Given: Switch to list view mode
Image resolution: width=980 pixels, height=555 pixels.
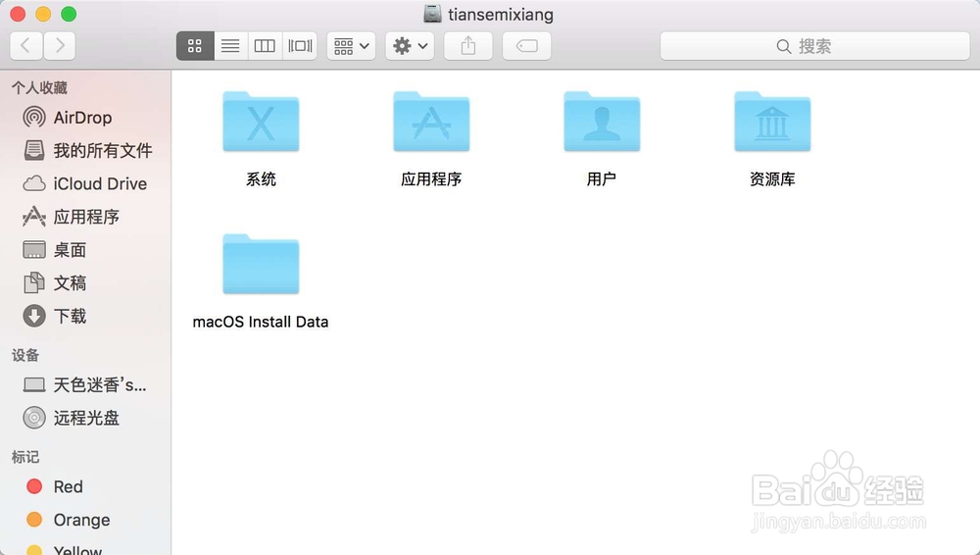Looking at the screenshot, I should pyautogui.click(x=230, y=46).
